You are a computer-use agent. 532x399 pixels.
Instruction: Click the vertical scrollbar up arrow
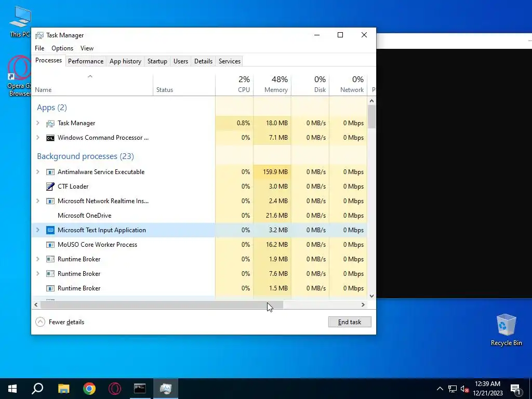coord(371,101)
